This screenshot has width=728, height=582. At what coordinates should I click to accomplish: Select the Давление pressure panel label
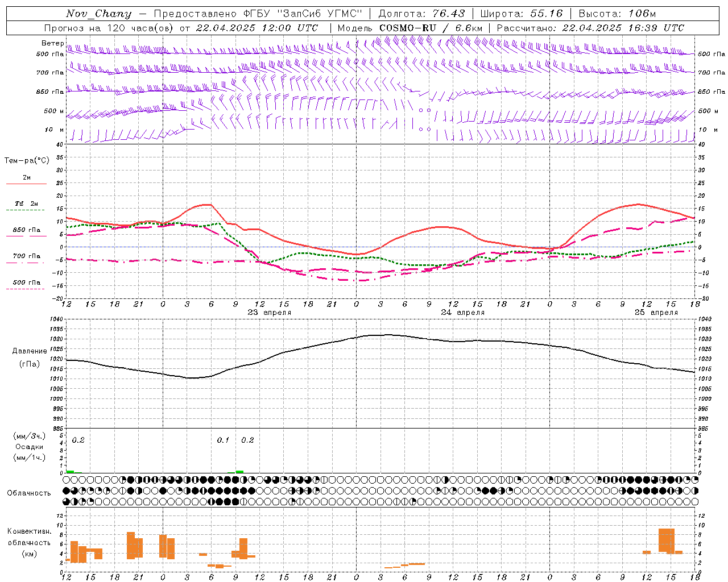pos(30,351)
